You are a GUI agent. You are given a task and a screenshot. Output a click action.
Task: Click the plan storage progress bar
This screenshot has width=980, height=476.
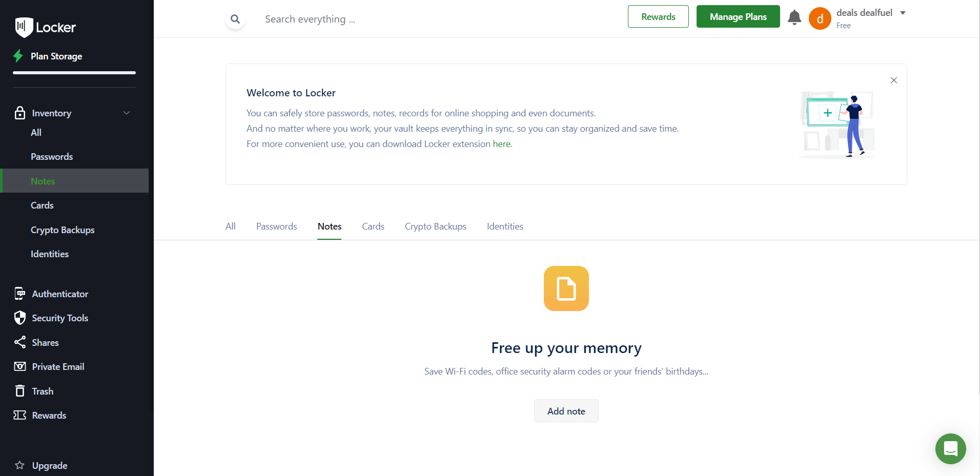(74, 73)
